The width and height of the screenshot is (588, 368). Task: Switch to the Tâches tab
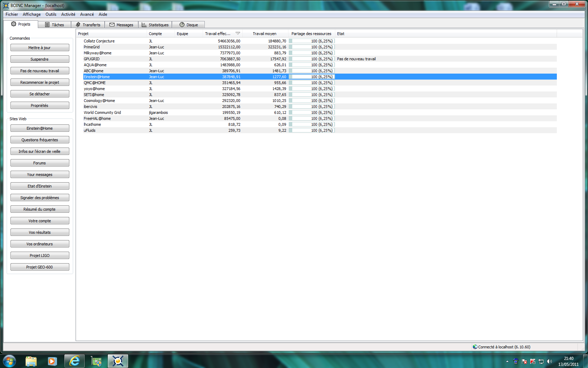pos(55,25)
